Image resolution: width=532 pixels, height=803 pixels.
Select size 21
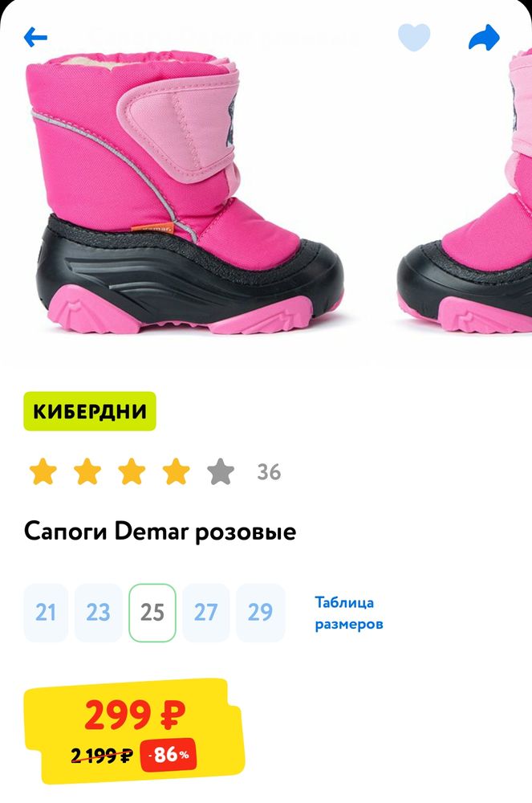click(46, 613)
